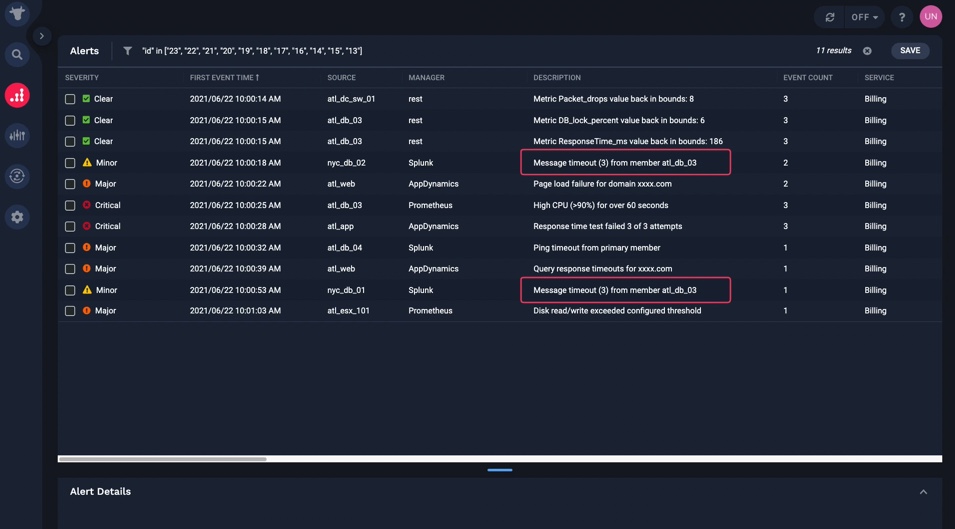Viewport: 955px width, 529px height.
Task: Select 'Disk read/write exceeded configured threshold' cell
Action: [617, 310]
